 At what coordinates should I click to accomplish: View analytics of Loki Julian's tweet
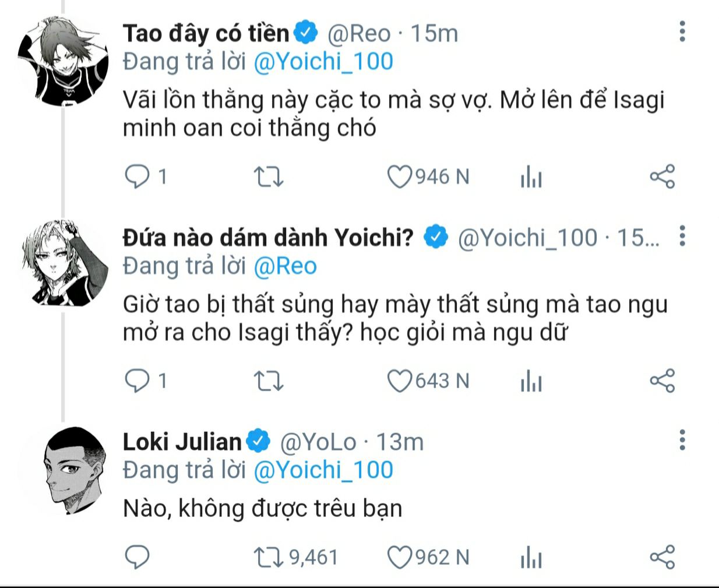click(531, 557)
